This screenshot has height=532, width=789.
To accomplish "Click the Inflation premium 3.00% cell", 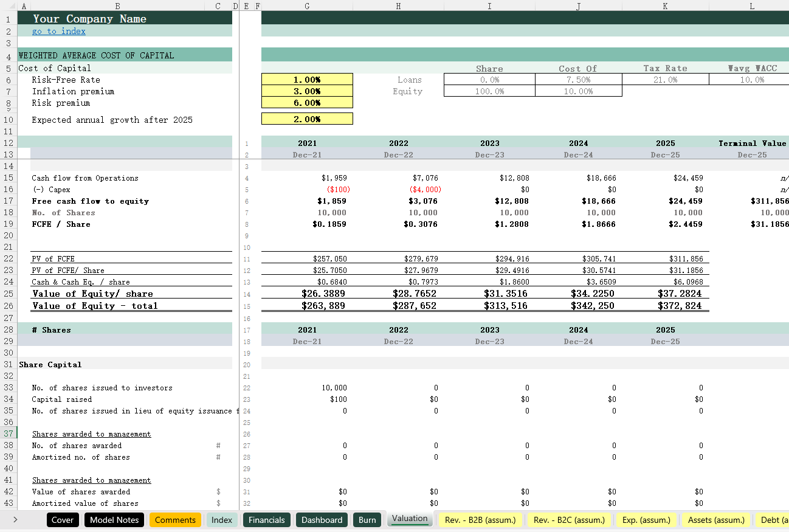I will [307, 91].
